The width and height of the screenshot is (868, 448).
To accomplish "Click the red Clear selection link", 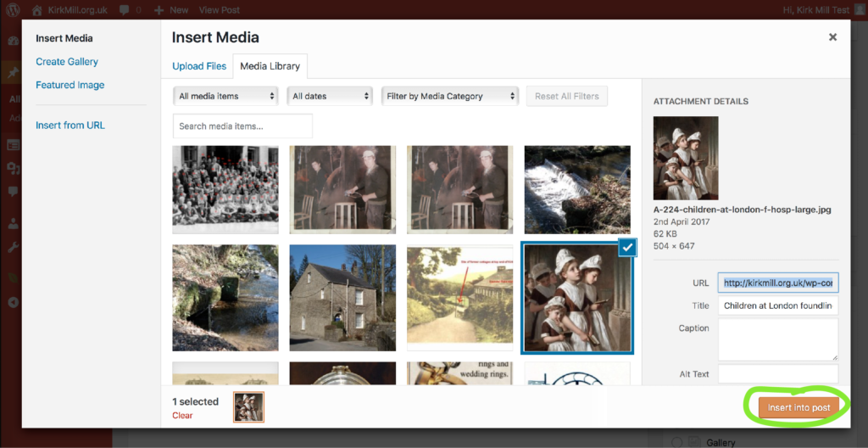I will (182, 416).
